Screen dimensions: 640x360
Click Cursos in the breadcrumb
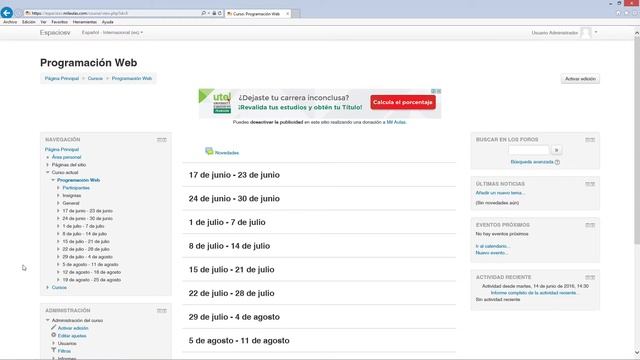(95, 78)
